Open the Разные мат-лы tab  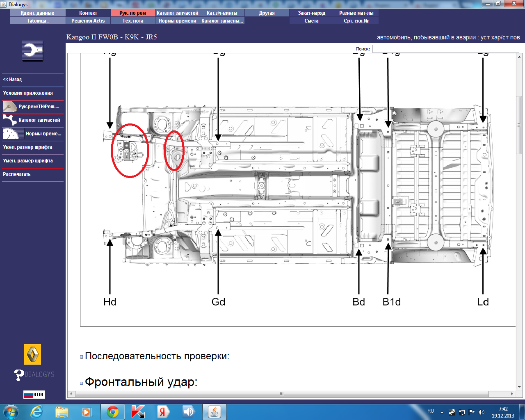click(356, 13)
